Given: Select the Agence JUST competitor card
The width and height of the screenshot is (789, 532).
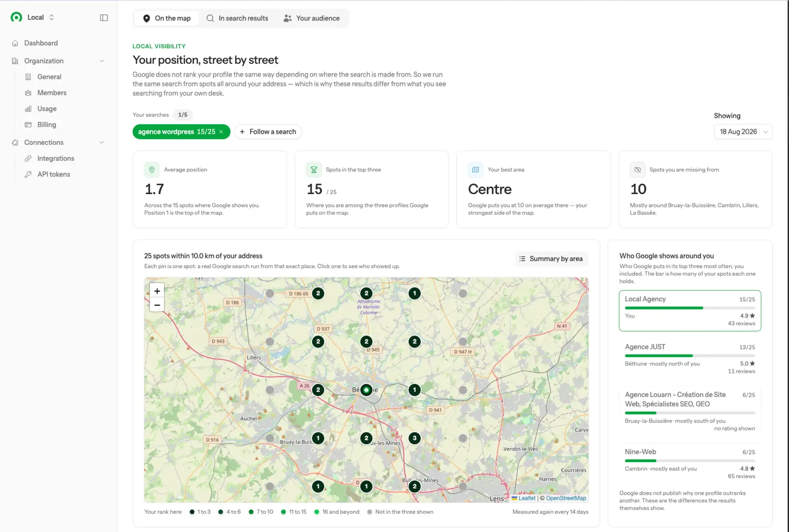Looking at the screenshot, I should coord(690,358).
